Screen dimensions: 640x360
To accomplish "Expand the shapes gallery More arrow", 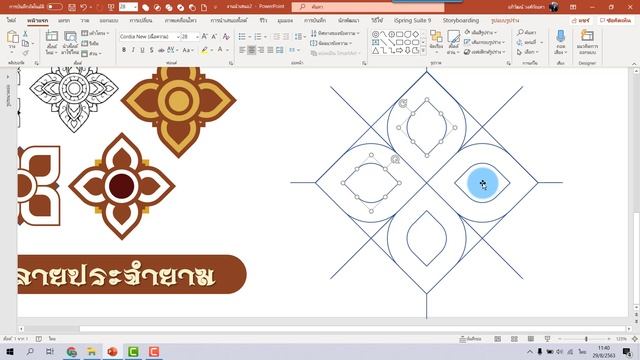I will point(423,51).
